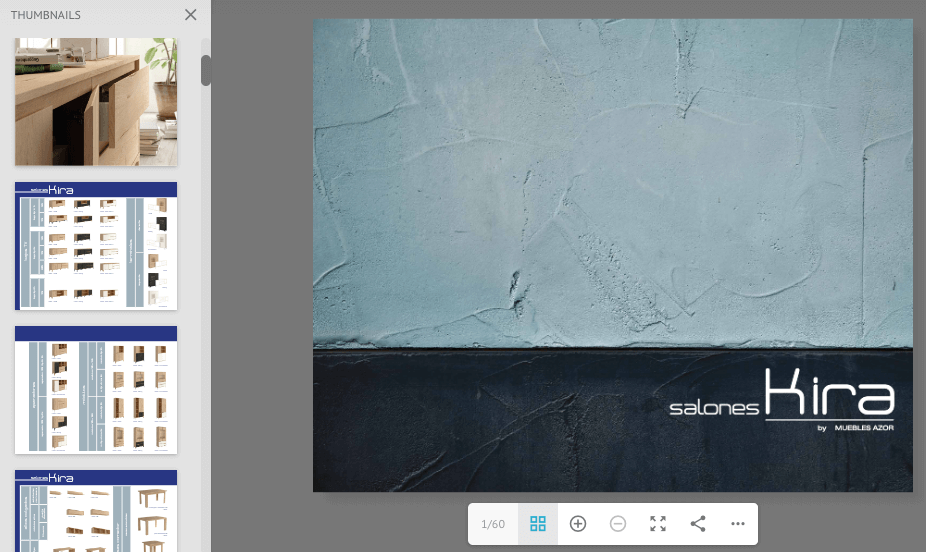The width and height of the screenshot is (926, 552).
Task: Open the share options
Action: (x=698, y=524)
